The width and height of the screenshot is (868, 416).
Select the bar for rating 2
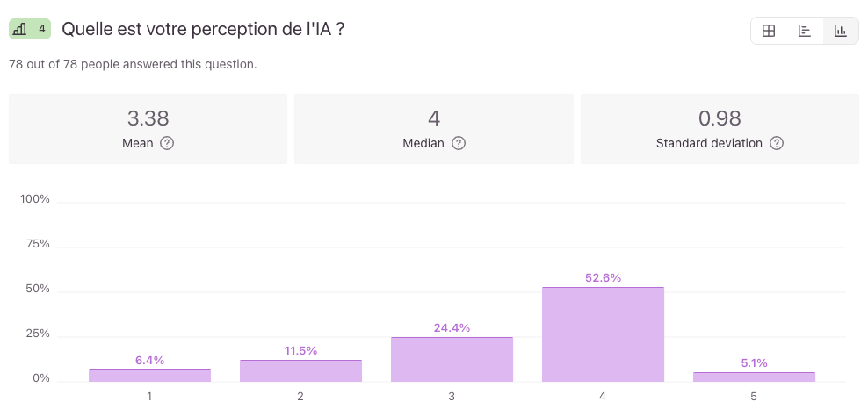click(300, 370)
